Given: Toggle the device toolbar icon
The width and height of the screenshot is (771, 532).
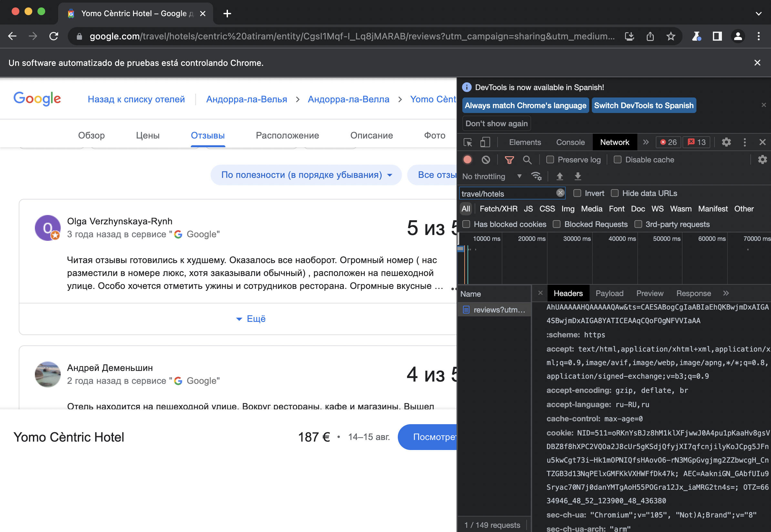Looking at the screenshot, I should (x=485, y=142).
